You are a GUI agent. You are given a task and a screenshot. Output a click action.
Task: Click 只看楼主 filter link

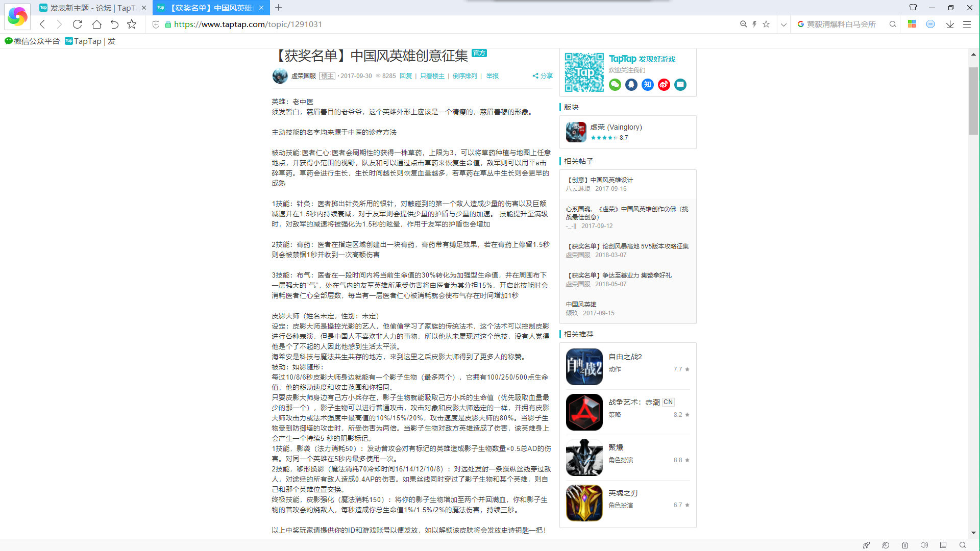pyautogui.click(x=432, y=76)
